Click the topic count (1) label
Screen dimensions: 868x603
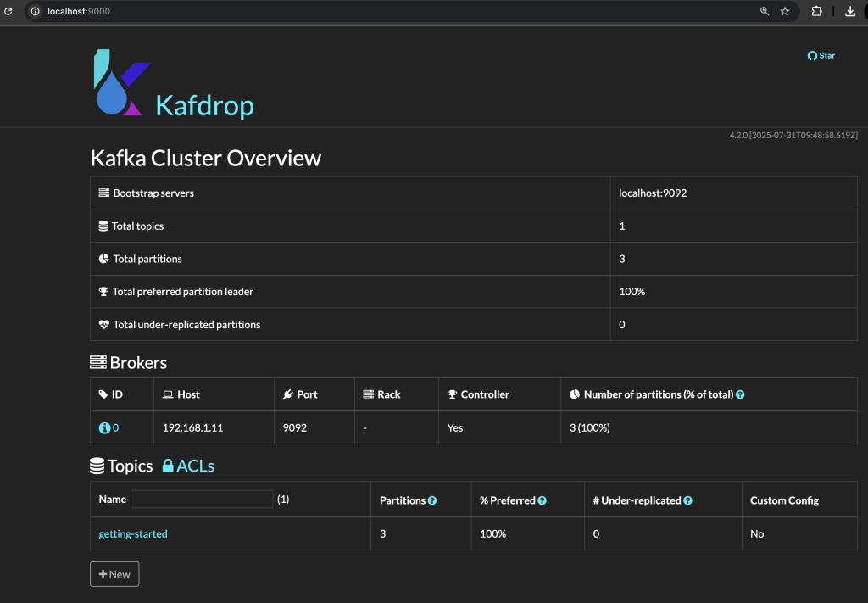pyautogui.click(x=283, y=499)
